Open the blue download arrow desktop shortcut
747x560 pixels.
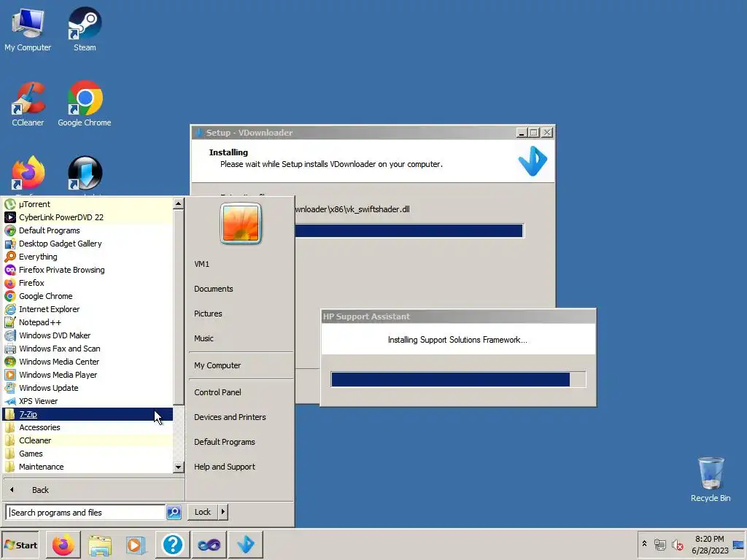point(85,174)
